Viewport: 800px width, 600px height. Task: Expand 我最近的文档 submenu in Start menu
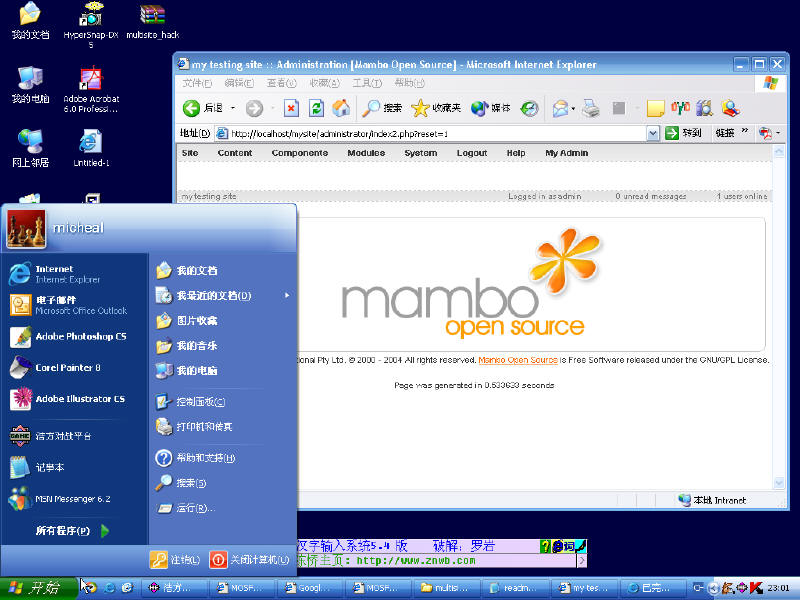click(223, 295)
